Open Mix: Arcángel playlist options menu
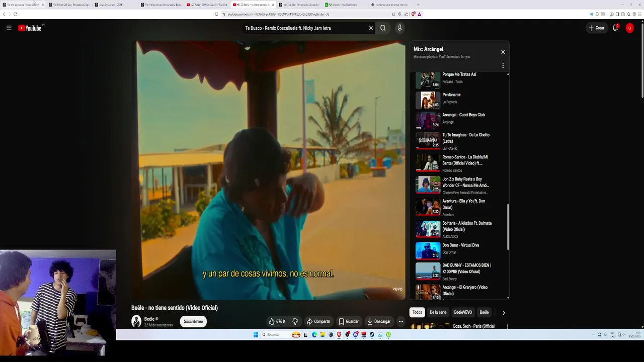This screenshot has height=362, width=644. pyautogui.click(x=503, y=66)
